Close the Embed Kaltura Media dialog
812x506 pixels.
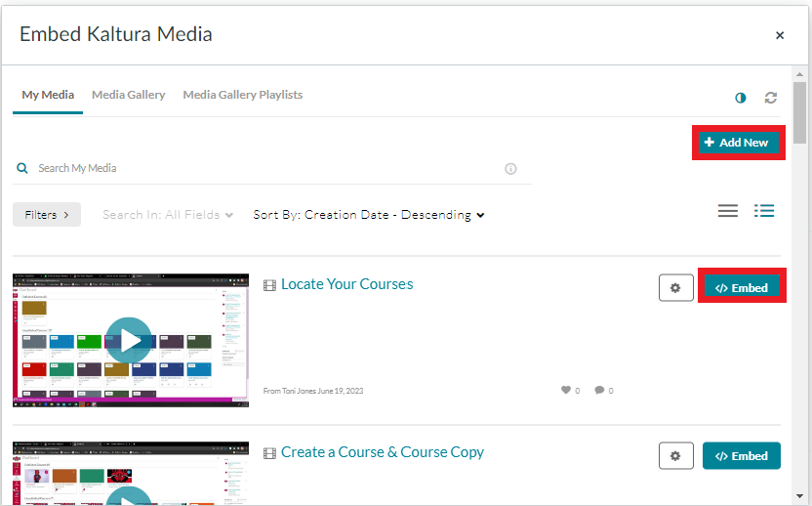(x=780, y=35)
